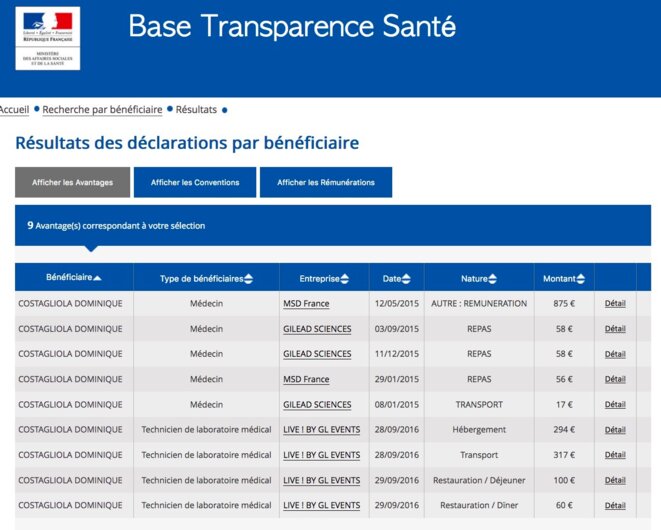
Task: Open MSD France link dated 12/05/2015
Action: tap(306, 304)
